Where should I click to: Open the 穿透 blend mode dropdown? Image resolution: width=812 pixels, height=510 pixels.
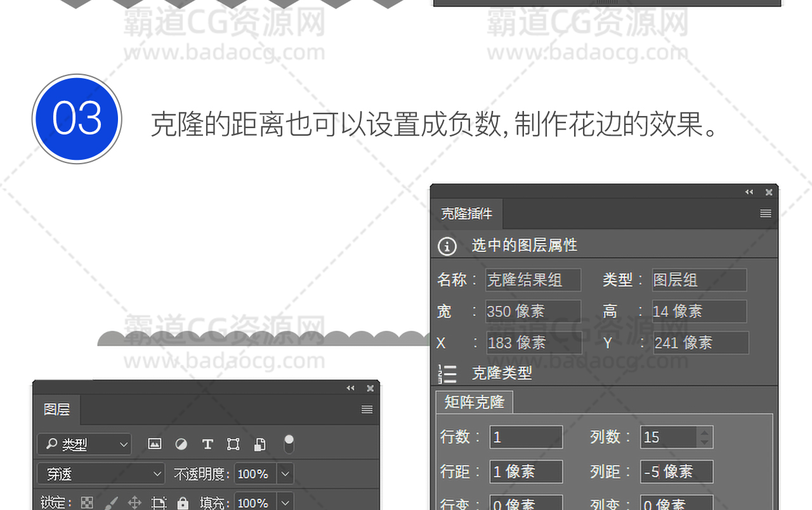(x=101, y=474)
